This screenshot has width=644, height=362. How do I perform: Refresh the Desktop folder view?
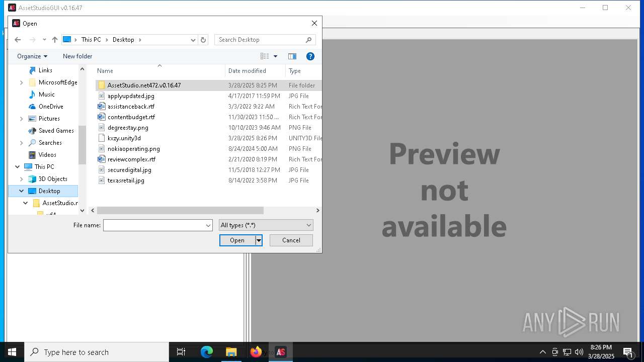[x=203, y=40]
